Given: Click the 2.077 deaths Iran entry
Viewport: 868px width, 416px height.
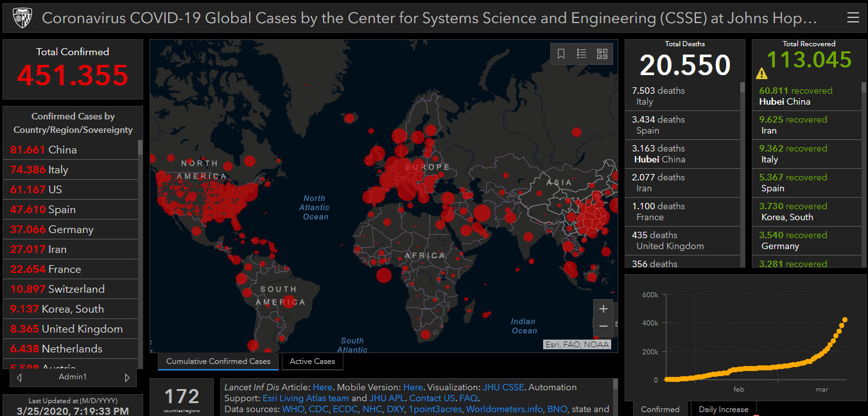Looking at the screenshot, I should point(682,183).
